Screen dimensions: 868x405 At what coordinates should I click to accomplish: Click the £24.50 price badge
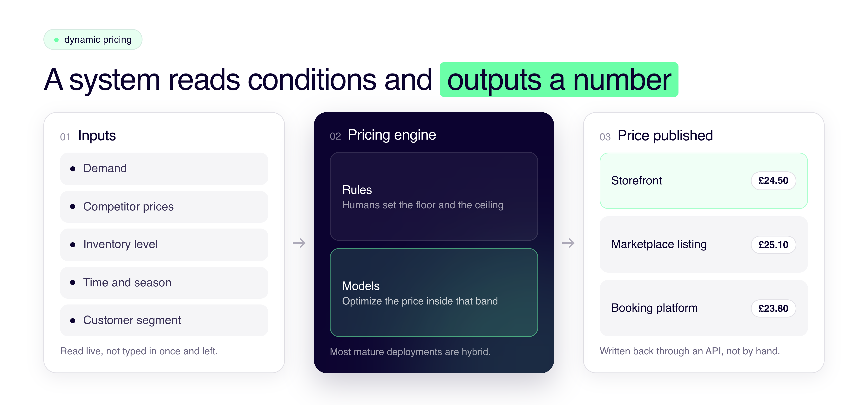773,181
